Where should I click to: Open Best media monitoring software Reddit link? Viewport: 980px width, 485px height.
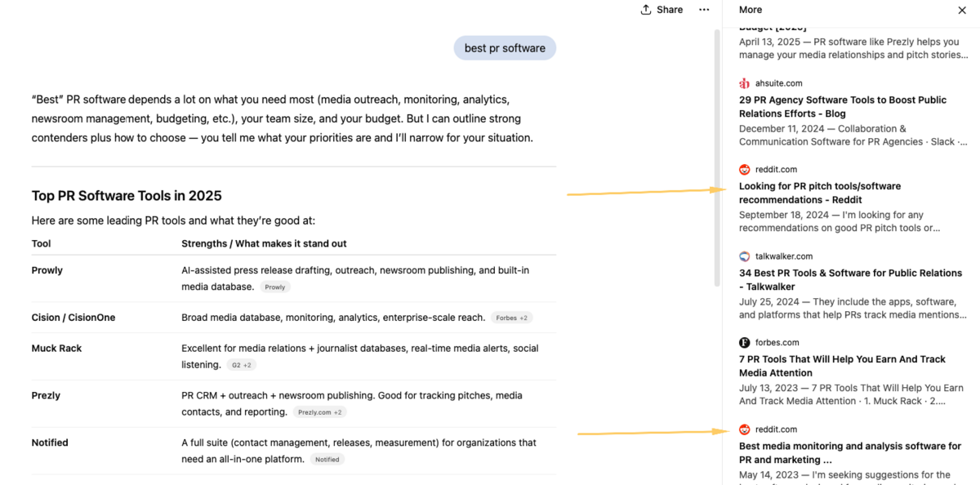point(849,453)
